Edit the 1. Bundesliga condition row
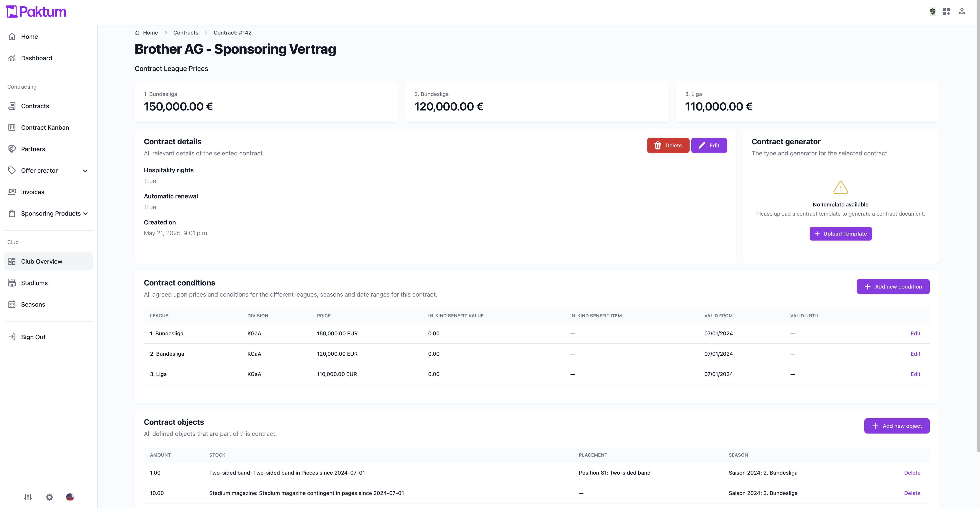The width and height of the screenshot is (980, 508). [915, 334]
